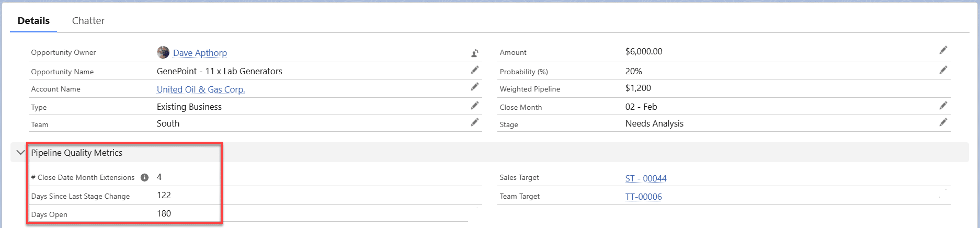Click the pencil icon for Type
Image resolution: width=980 pixels, height=228 pixels.
475,106
